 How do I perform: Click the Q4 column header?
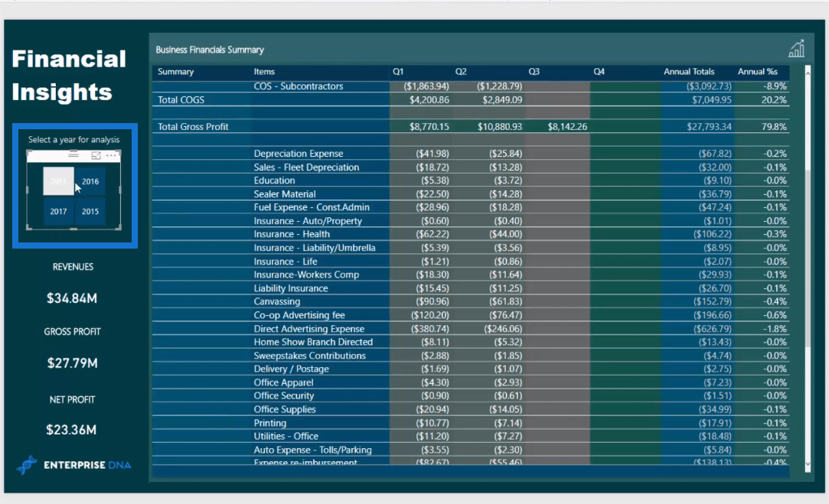(599, 72)
